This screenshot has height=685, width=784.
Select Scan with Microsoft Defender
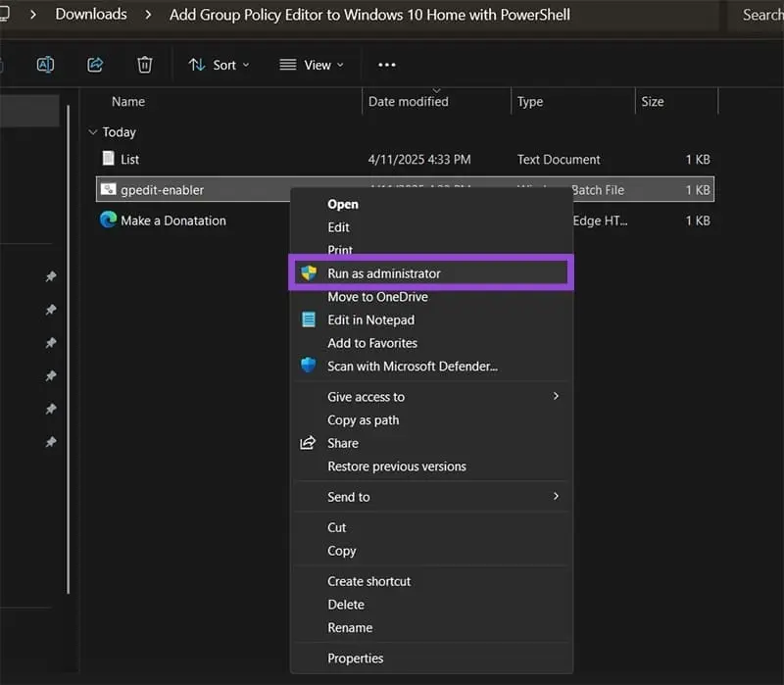point(431,366)
